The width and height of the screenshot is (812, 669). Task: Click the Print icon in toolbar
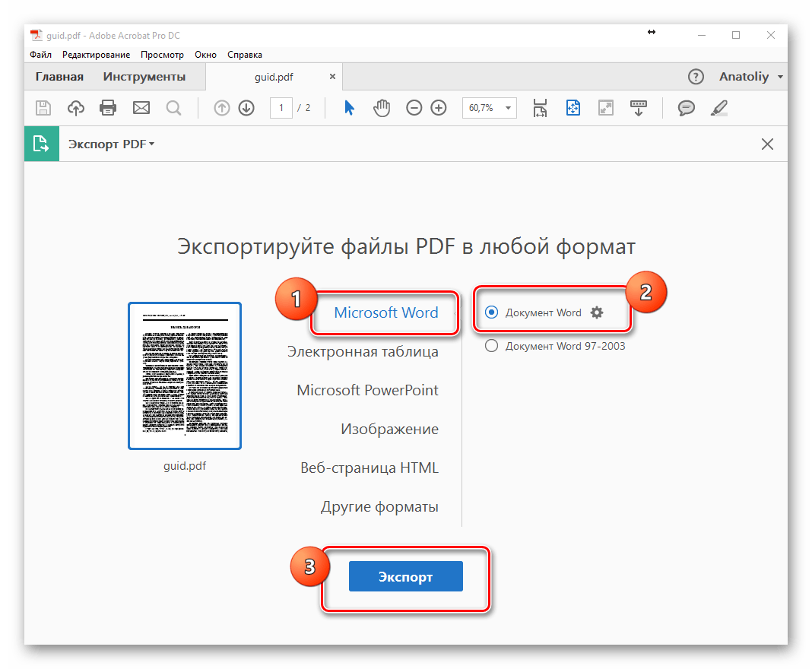tap(109, 108)
